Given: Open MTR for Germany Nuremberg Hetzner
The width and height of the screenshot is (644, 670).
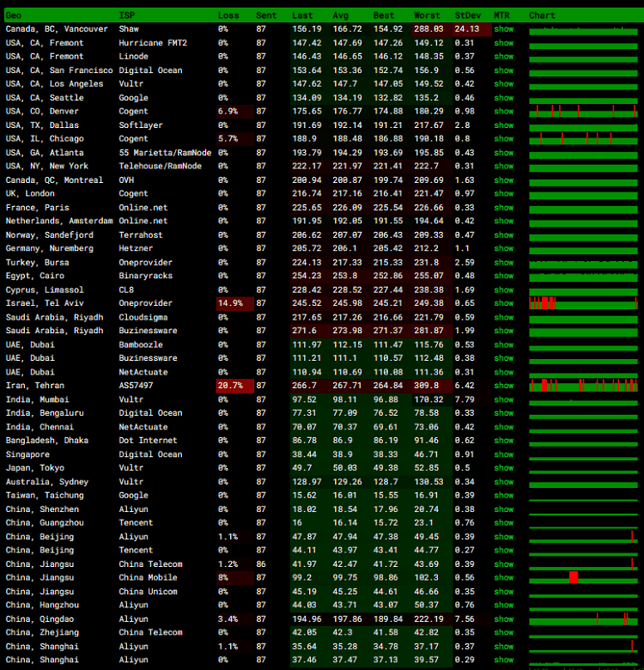Looking at the screenshot, I should coord(504,248).
